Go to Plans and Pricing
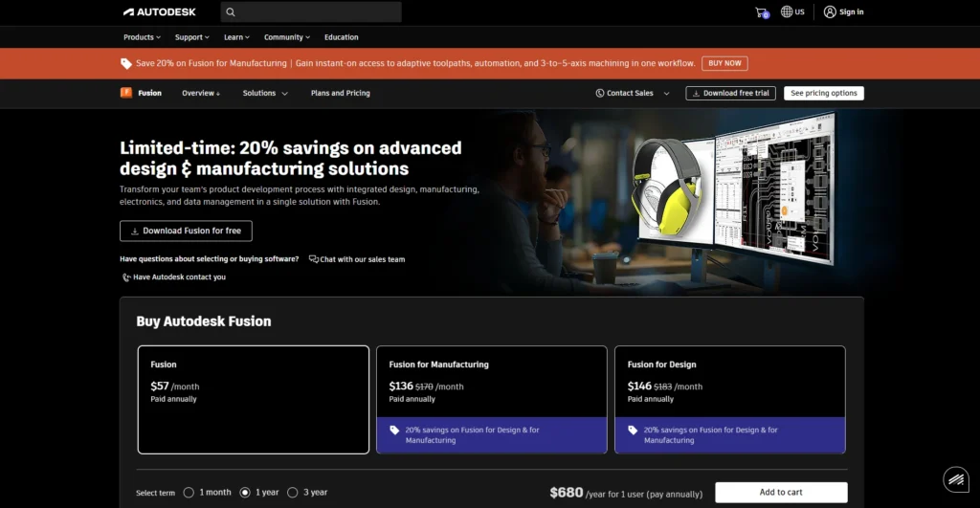This screenshot has height=508, width=980. point(341,93)
